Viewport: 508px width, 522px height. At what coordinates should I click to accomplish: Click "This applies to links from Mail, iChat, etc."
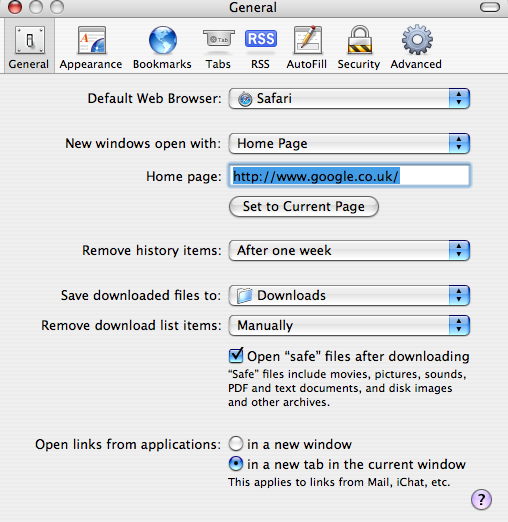(339, 482)
